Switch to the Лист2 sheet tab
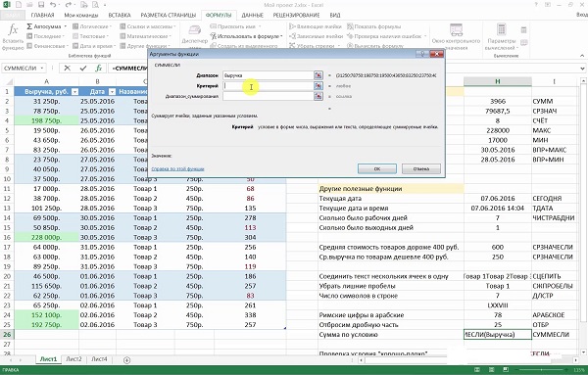 [73, 359]
